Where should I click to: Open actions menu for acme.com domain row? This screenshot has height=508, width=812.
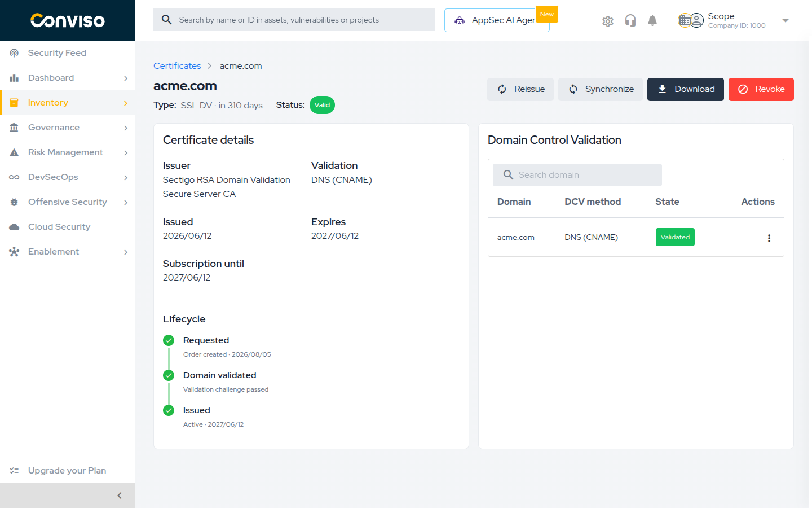(769, 238)
